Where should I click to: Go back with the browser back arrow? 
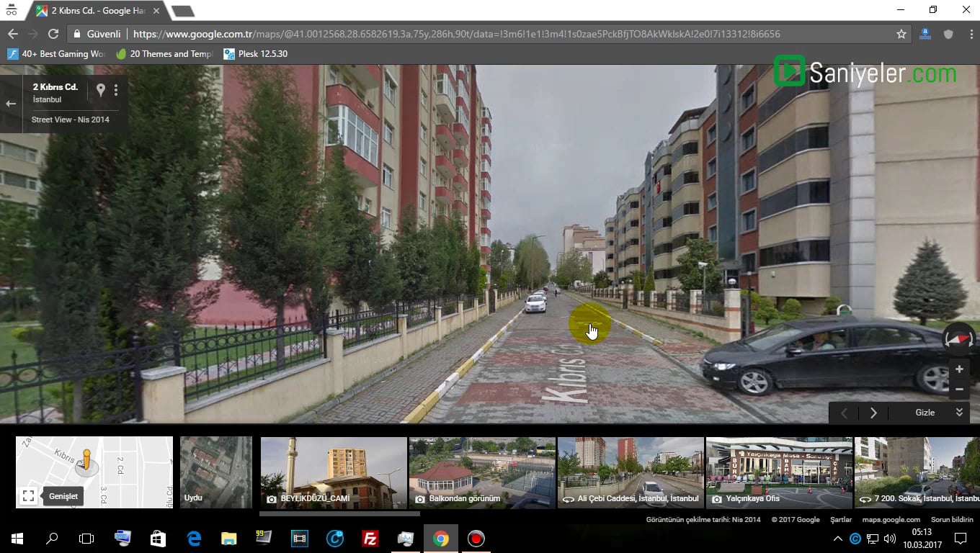pyautogui.click(x=12, y=34)
